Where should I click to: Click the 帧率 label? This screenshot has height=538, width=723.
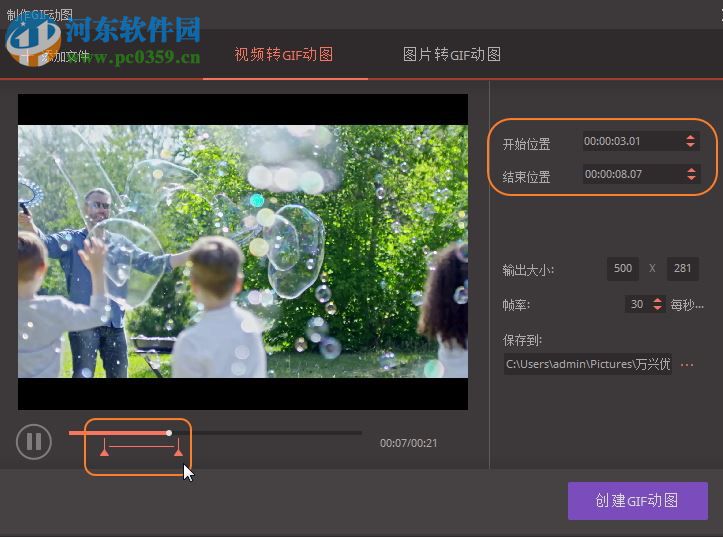516,305
